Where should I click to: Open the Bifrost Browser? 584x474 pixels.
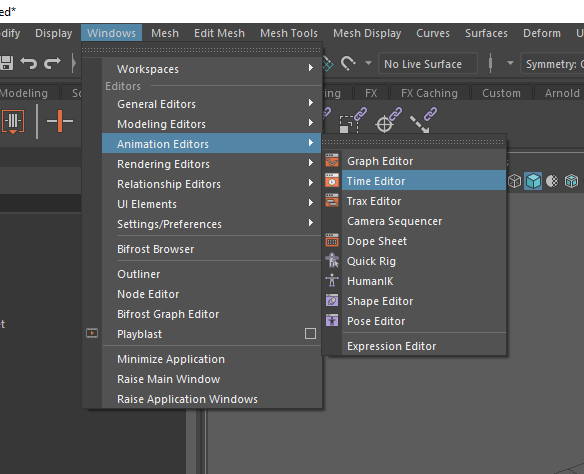pos(212,249)
